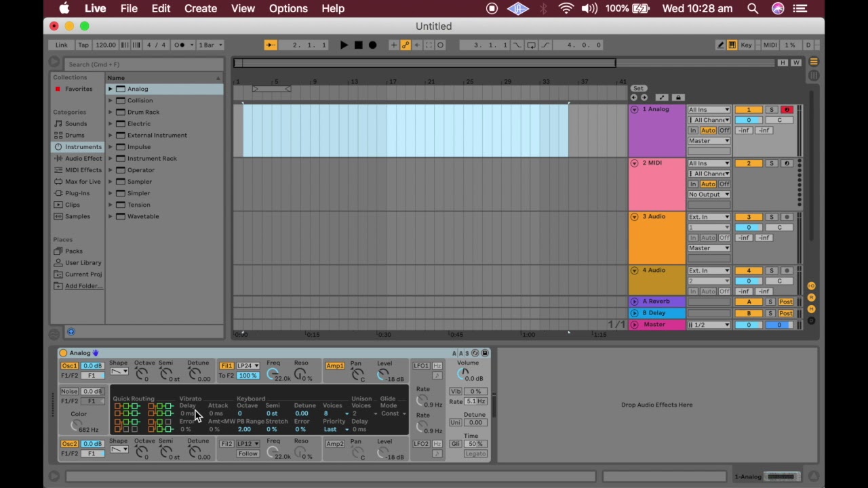Enable the LFO1 switch

click(x=421, y=366)
